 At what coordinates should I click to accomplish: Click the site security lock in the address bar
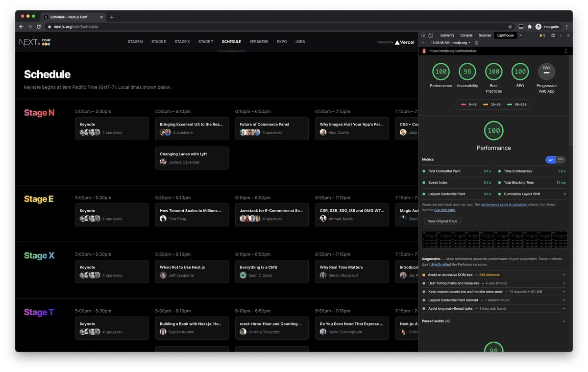click(49, 26)
